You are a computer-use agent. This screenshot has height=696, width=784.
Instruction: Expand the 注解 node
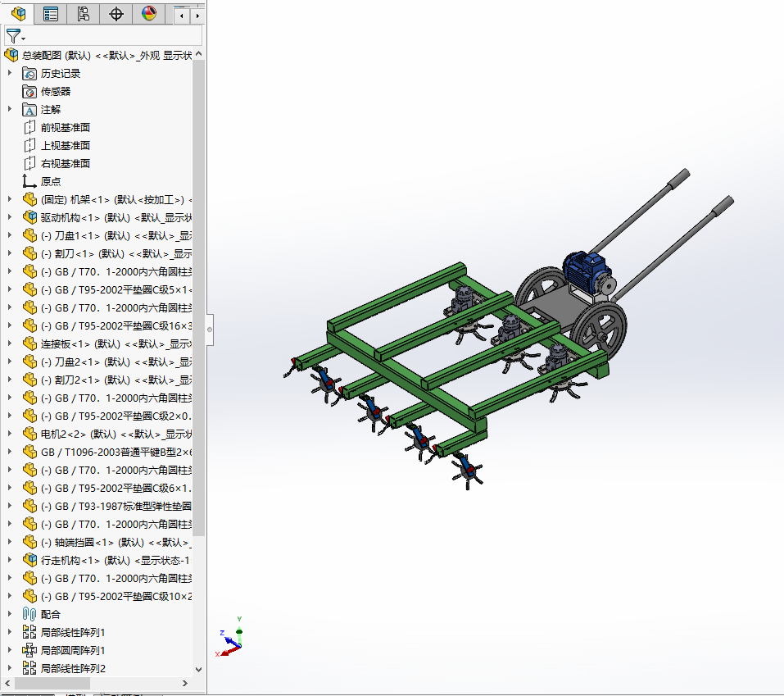point(10,109)
